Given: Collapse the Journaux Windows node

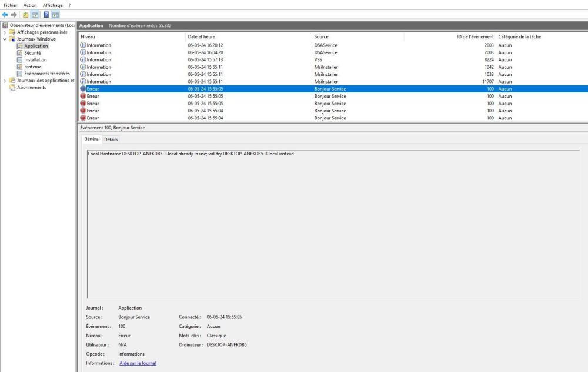Looking at the screenshot, I should [x=5, y=39].
